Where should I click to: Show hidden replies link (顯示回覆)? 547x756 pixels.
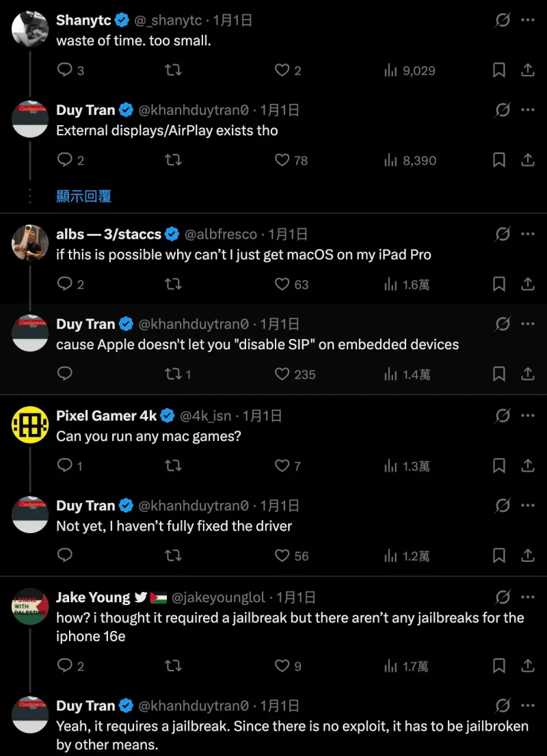[83, 197]
